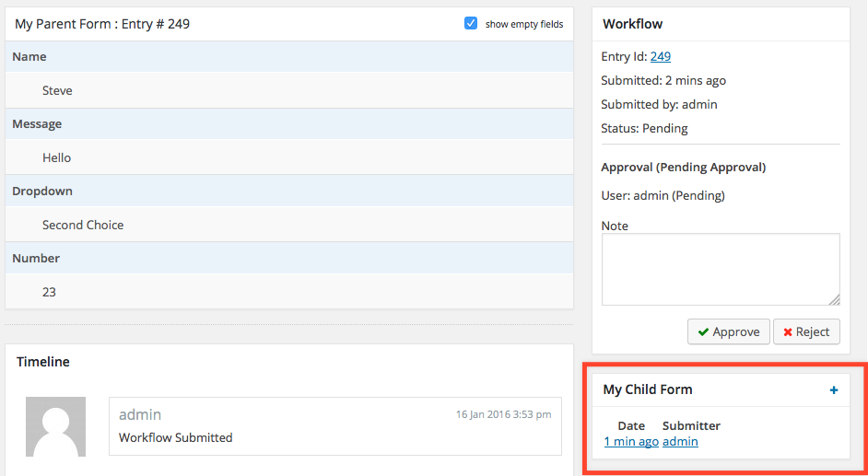Click the green checkmark Approve button
Viewport: 868px width, 476px height.
point(729,331)
